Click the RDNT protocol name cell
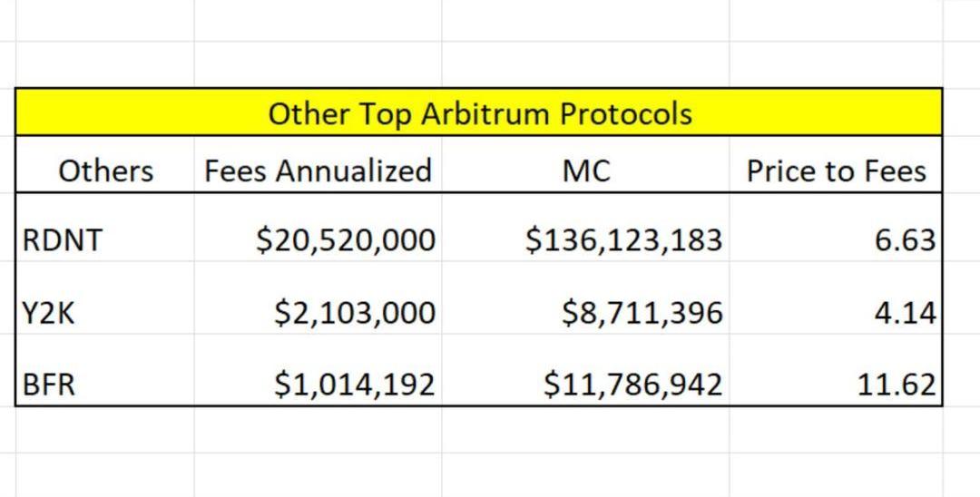Screen dimensions: 980x497 (x=105, y=239)
